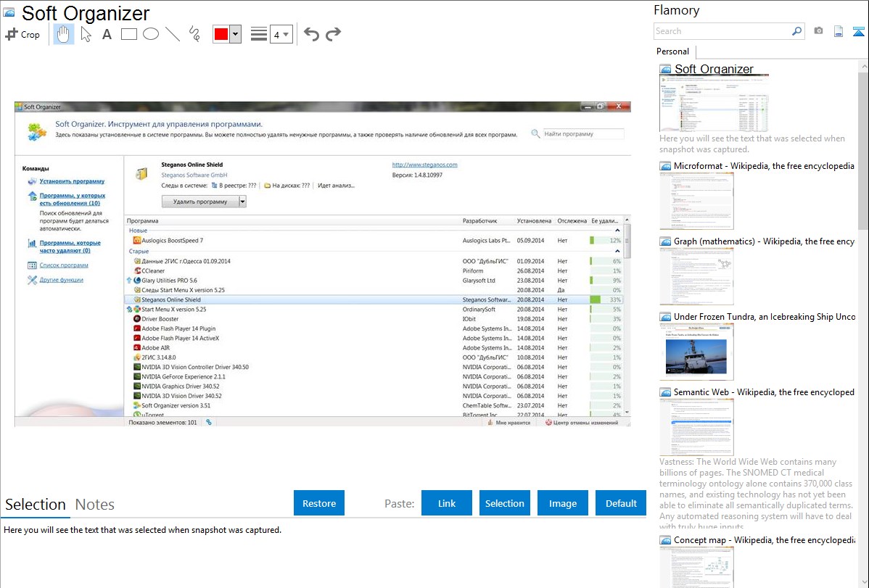Open the Удалить программу dropdown arrow

pos(242,202)
